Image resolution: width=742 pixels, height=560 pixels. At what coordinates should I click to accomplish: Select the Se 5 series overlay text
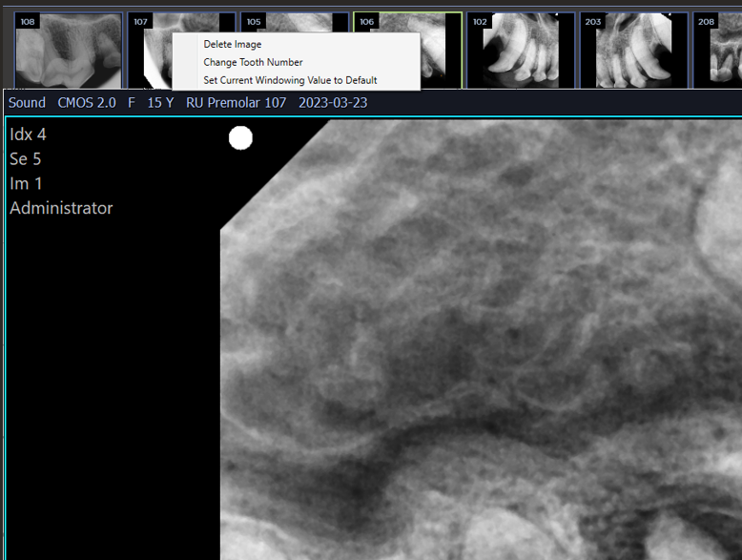point(26,159)
